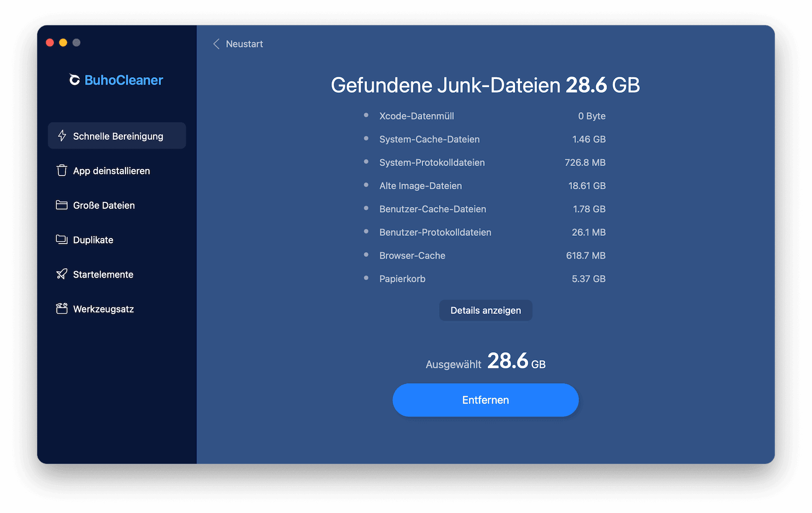Click the Xcode-Datenmüll list entry
This screenshot has width=812, height=513.
pos(416,116)
